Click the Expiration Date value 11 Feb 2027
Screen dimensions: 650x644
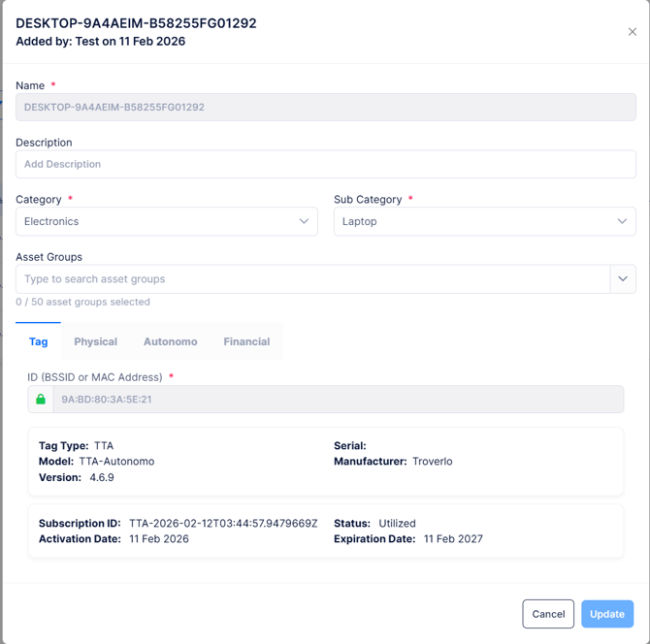tap(453, 539)
